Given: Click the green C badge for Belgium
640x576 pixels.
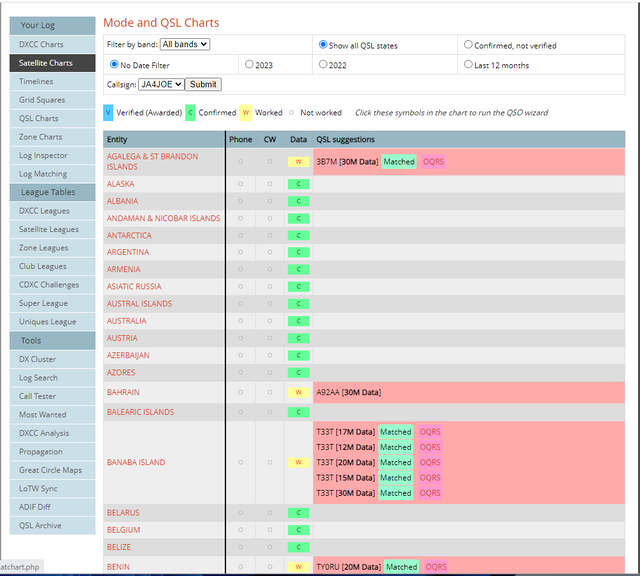Looking at the screenshot, I should coord(298,530).
